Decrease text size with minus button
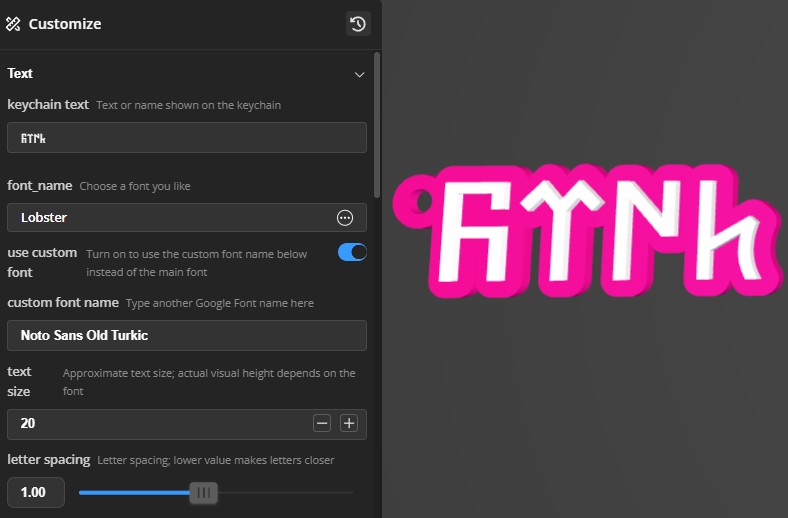Viewport: 788px width, 518px height. 322,423
